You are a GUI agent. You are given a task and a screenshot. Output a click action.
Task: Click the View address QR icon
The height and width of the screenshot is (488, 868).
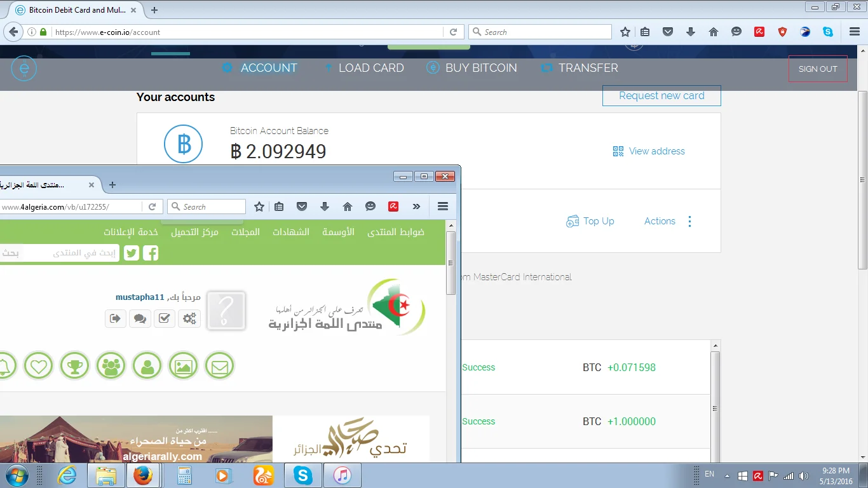(618, 151)
